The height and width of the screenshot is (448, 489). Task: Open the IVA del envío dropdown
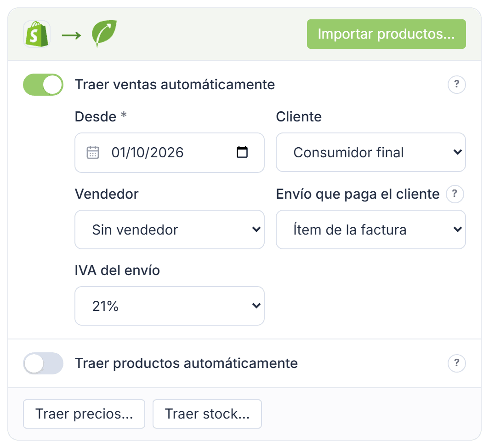click(170, 306)
